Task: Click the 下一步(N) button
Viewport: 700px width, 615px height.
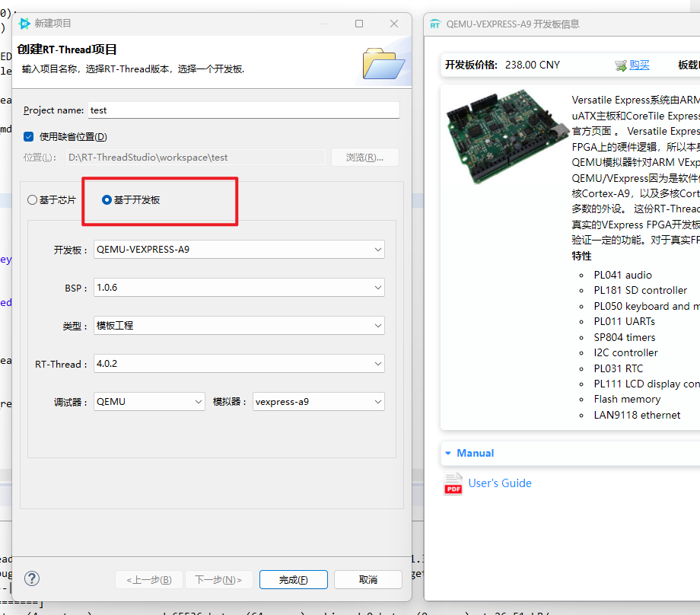Action: tap(218, 580)
